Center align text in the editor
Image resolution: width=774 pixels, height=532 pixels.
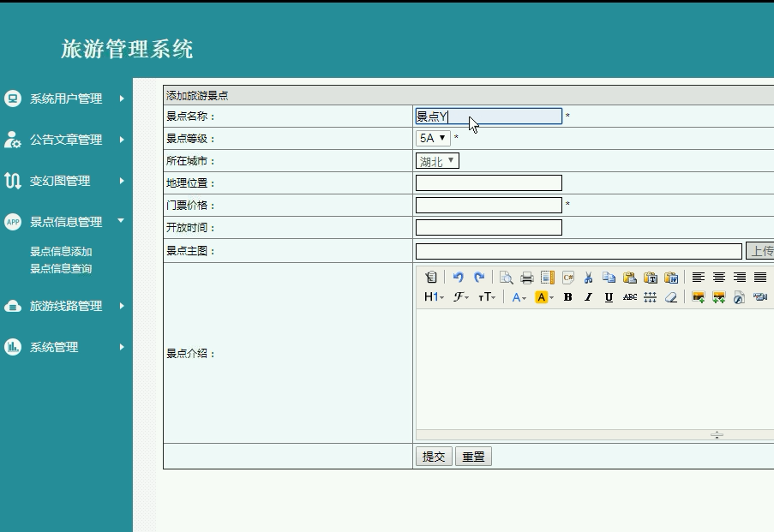718,278
